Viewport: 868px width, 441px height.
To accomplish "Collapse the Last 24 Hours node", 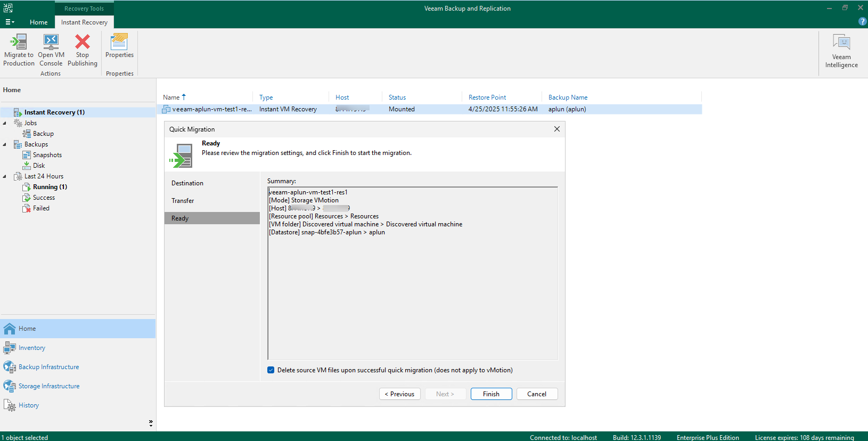I will coord(5,176).
